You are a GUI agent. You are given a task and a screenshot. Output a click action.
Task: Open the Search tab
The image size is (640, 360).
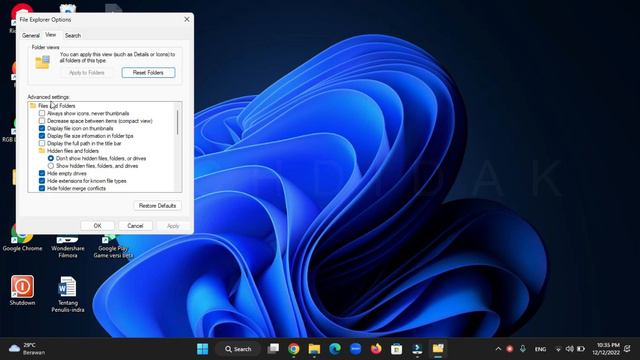73,36
